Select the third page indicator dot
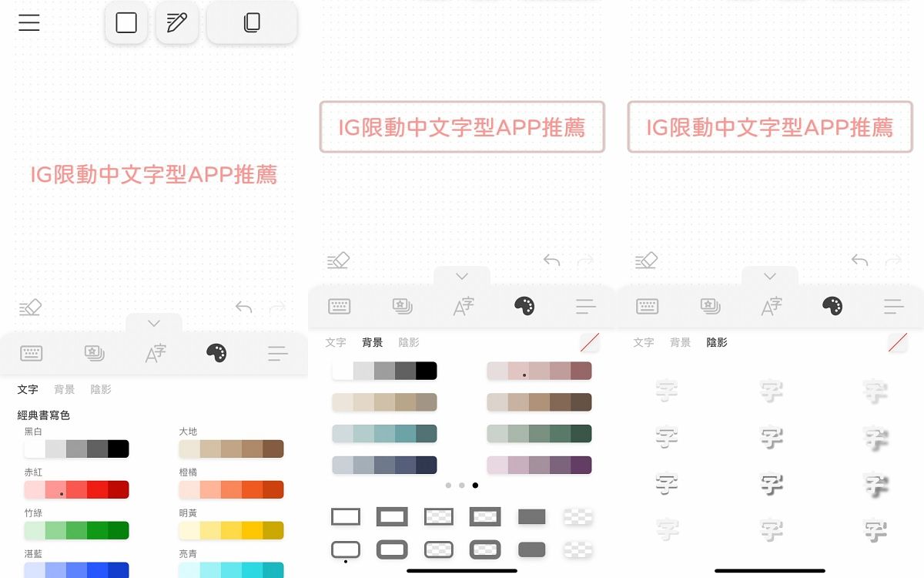Viewport: 924px width, 578px height. [x=475, y=486]
